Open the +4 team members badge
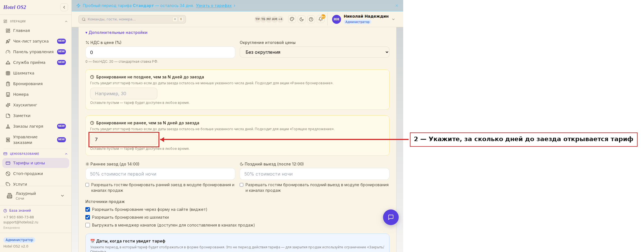The height and width of the screenshot is (252, 644). coord(280,19)
